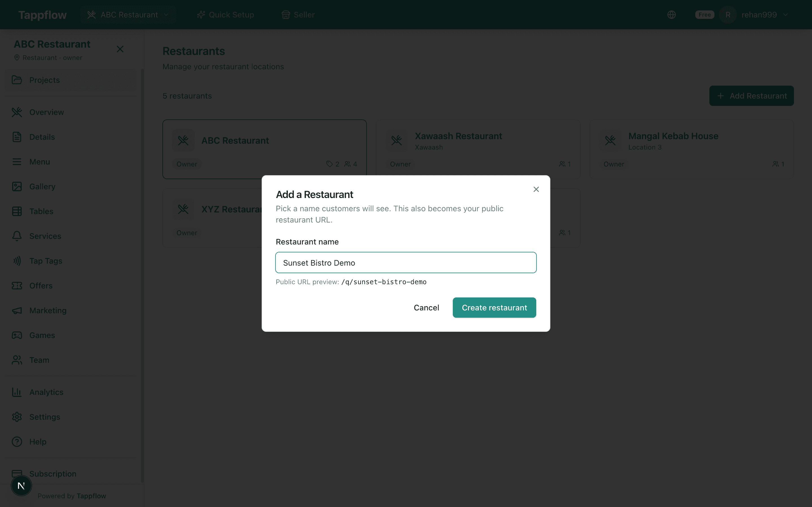The height and width of the screenshot is (507, 812).
Task: Open the Seller section from top bar
Action: pyautogui.click(x=298, y=14)
